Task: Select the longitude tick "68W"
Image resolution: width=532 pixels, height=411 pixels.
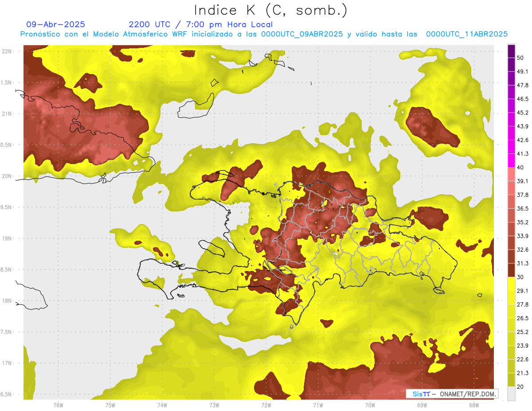Action: pyautogui.click(x=474, y=405)
